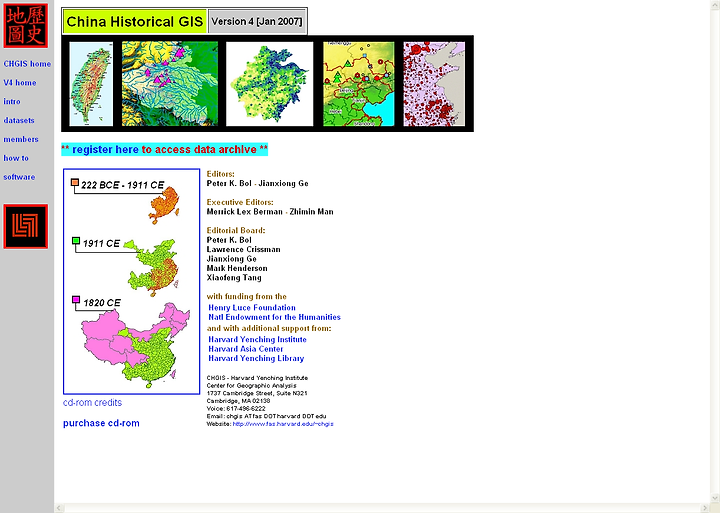The height and width of the screenshot is (513, 720).
Task: Open the fas.harvard.edu/~chgis website link
Action: [x=283, y=424]
